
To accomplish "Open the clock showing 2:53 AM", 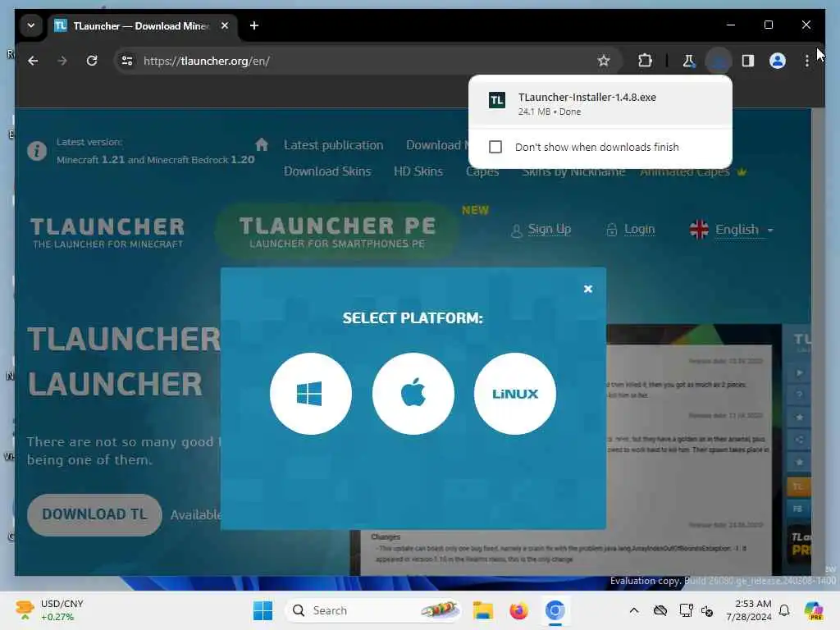I will coord(749,610).
